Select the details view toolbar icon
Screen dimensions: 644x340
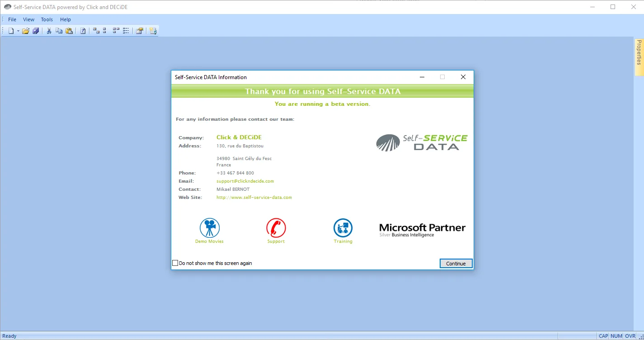(126, 31)
